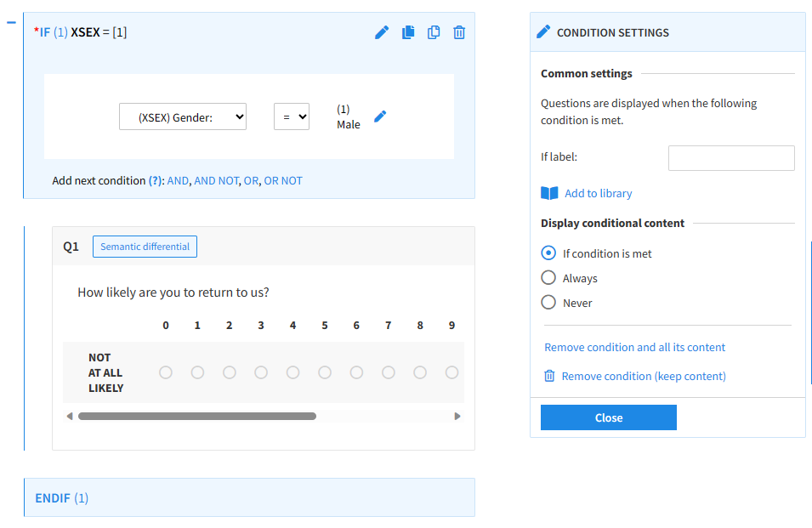Choose rating 2 for Not at all likely

[230, 372]
